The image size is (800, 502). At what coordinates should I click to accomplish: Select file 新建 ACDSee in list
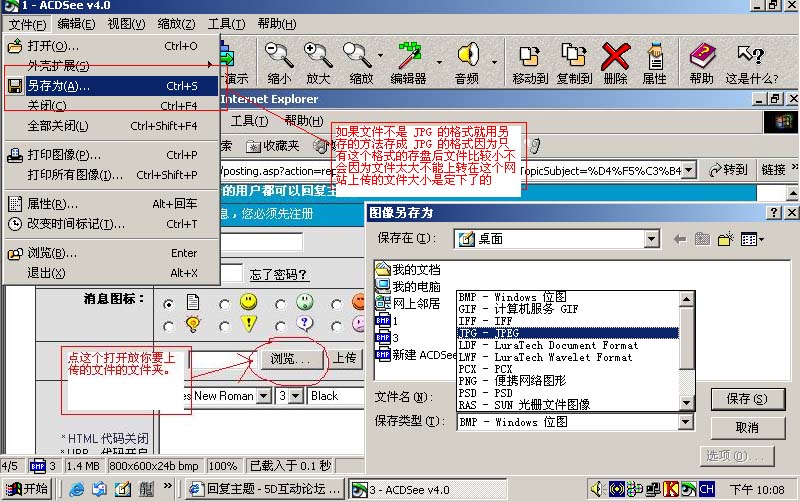coord(415,355)
